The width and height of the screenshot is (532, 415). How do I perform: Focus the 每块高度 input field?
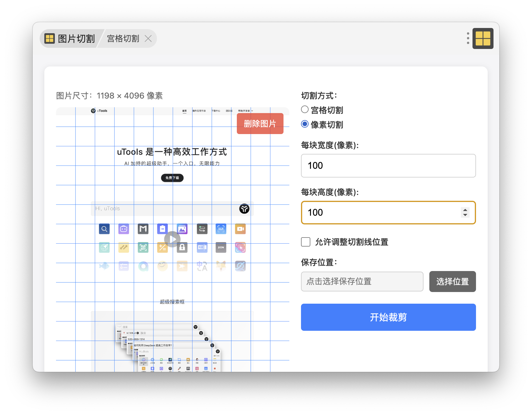[x=388, y=212]
